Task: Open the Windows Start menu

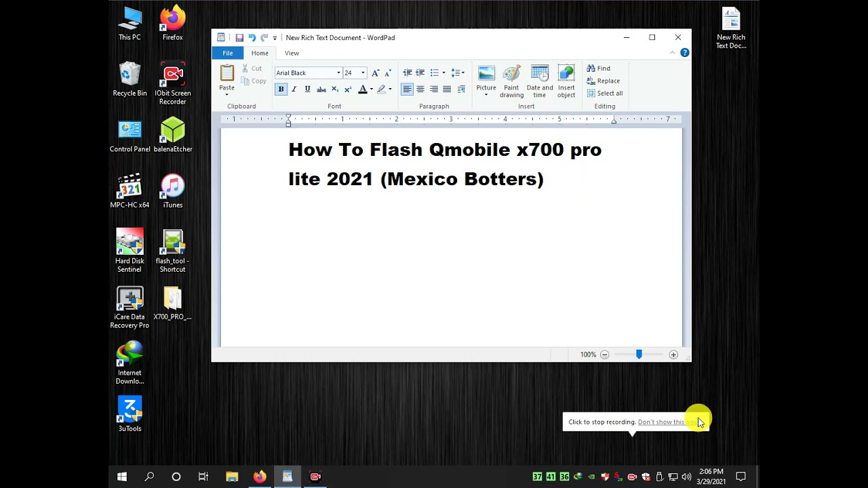Action: [x=122, y=476]
